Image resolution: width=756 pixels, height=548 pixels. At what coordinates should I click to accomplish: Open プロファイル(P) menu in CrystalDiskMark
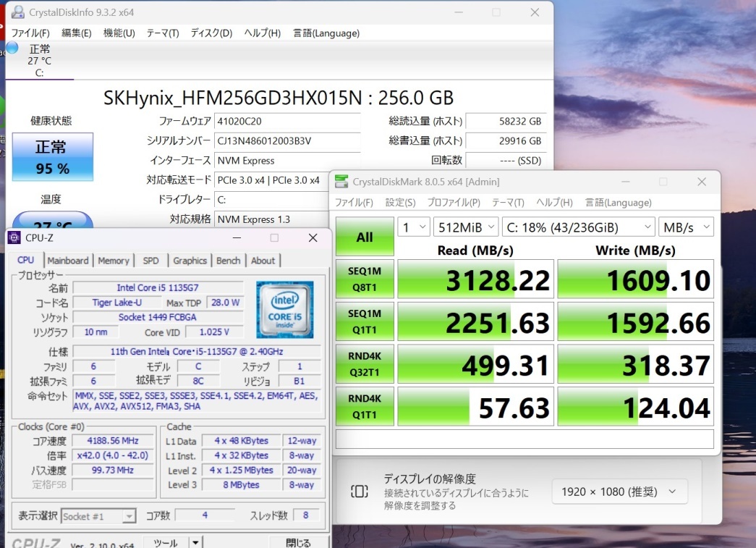454,202
